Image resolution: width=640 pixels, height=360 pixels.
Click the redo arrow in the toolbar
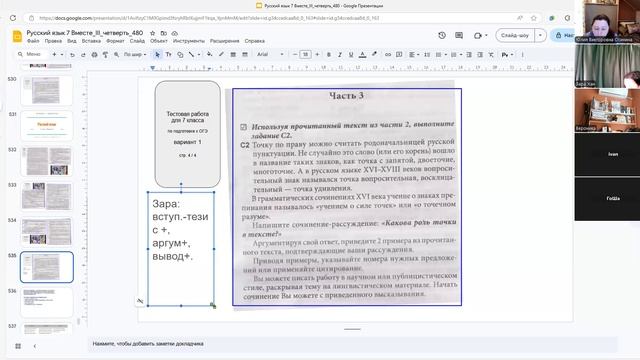(83, 55)
